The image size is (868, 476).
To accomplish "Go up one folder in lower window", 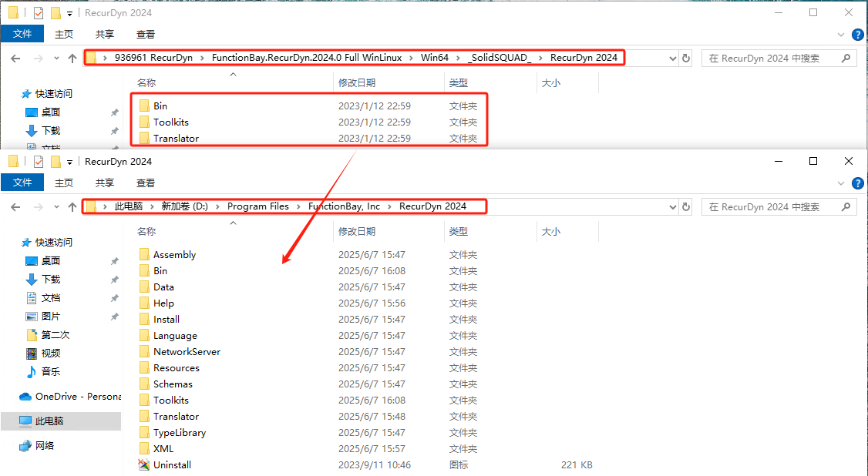I will click(72, 206).
